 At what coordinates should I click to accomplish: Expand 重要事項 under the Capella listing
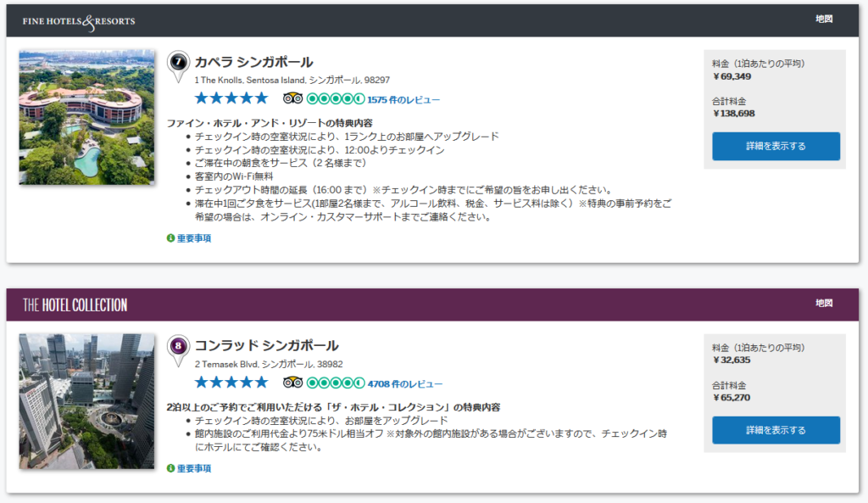tap(194, 238)
